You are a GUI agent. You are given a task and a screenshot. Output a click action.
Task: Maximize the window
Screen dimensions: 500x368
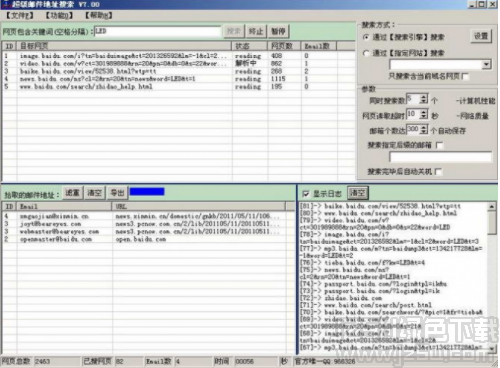point(482,4)
